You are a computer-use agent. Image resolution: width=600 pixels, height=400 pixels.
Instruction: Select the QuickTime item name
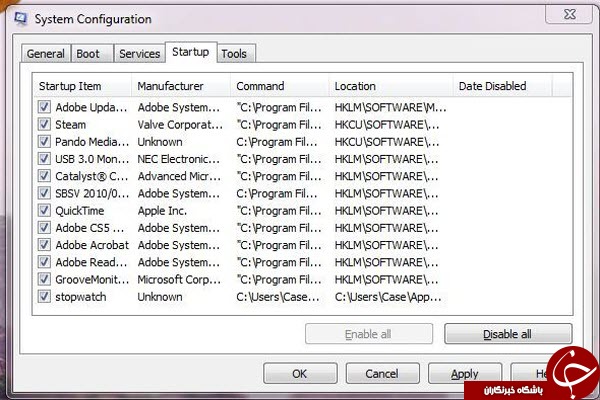click(80, 211)
